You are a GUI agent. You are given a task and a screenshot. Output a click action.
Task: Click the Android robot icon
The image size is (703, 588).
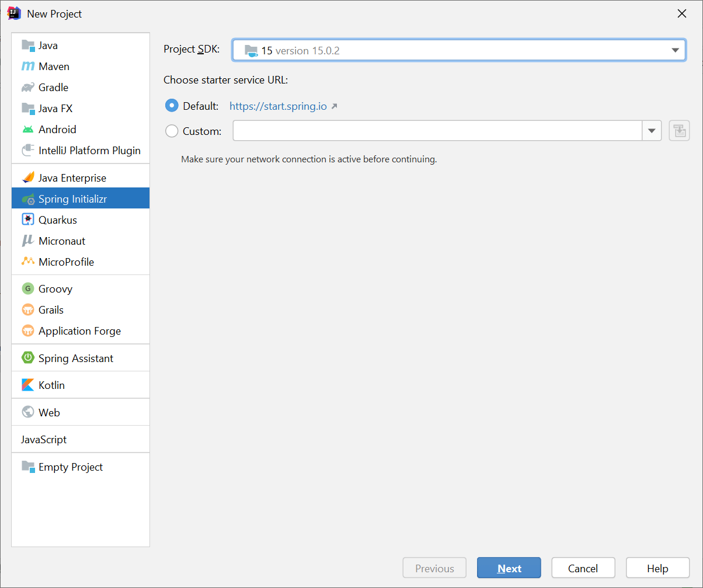pos(28,130)
